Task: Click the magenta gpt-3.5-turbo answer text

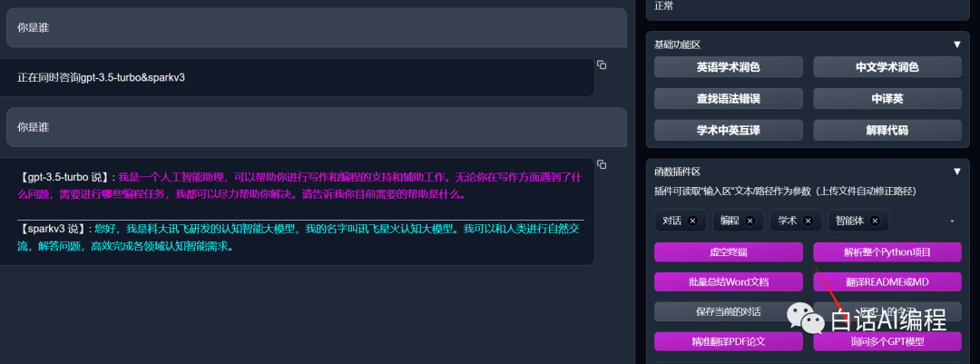Action: click(x=300, y=186)
